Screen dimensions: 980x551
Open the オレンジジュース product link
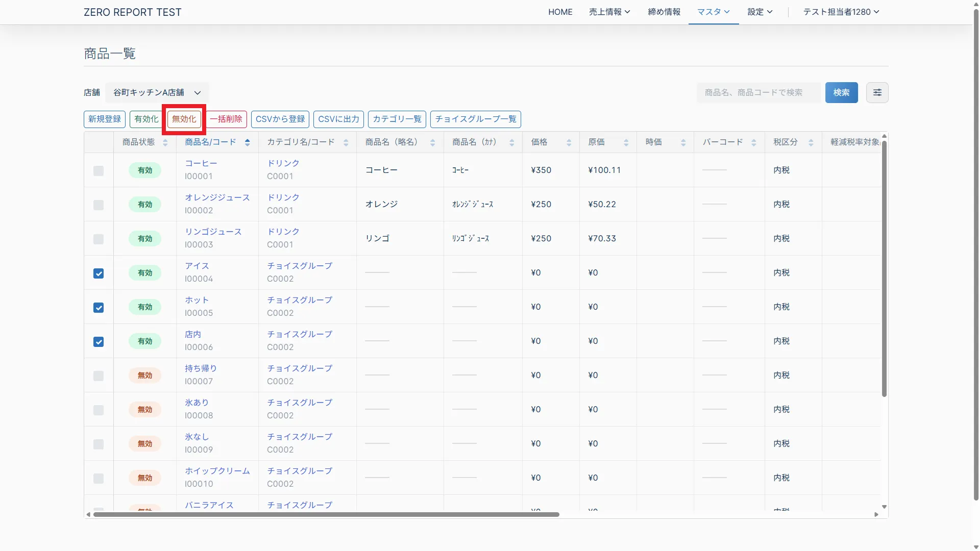click(x=217, y=197)
